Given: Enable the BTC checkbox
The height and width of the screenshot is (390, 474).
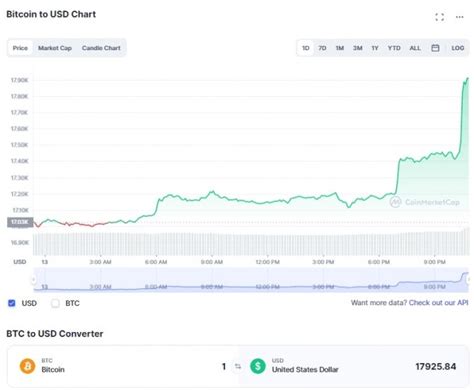Looking at the screenshot, I should [55, 303].
